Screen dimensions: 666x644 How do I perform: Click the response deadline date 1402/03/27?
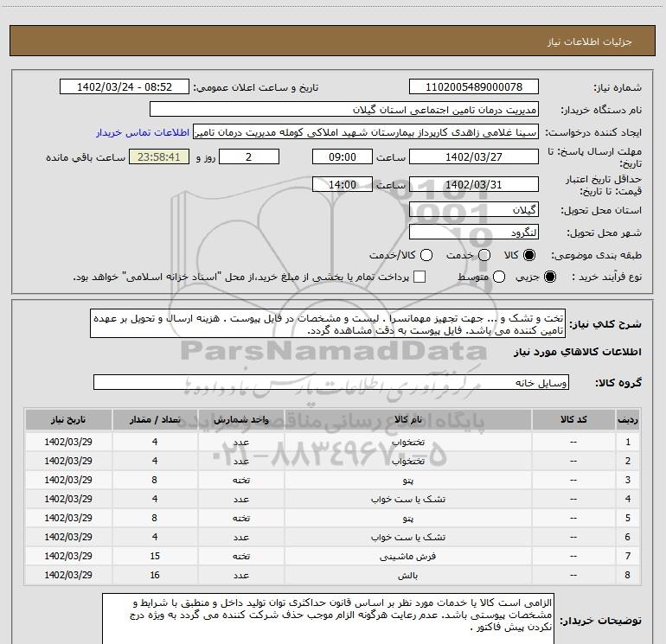pos(474,156)
